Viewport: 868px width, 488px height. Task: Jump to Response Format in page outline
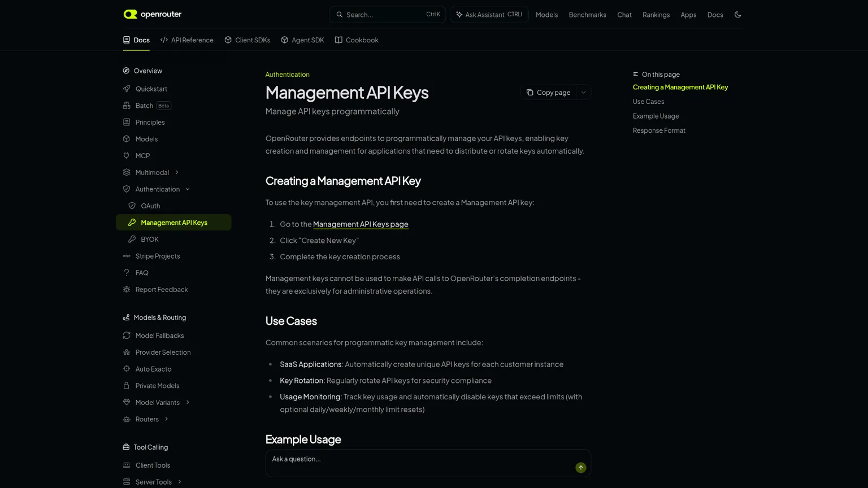click(x=659, y=130)
